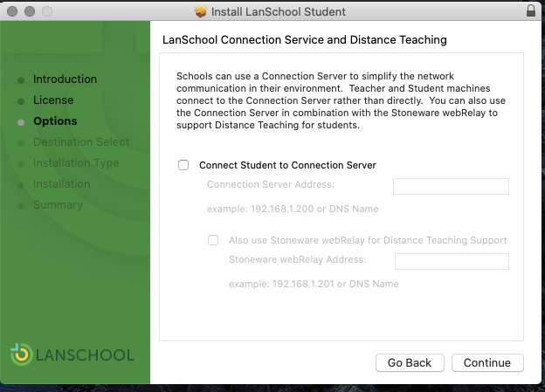545x392 pixels.
Task: Click the Connection Server Address label
Action: pos(271,184)
